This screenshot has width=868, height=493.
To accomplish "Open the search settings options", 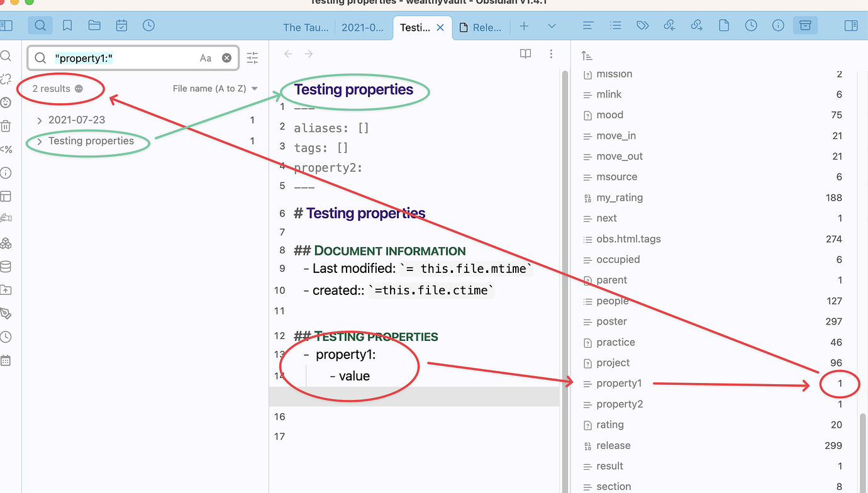I will [x=252, y=57].
